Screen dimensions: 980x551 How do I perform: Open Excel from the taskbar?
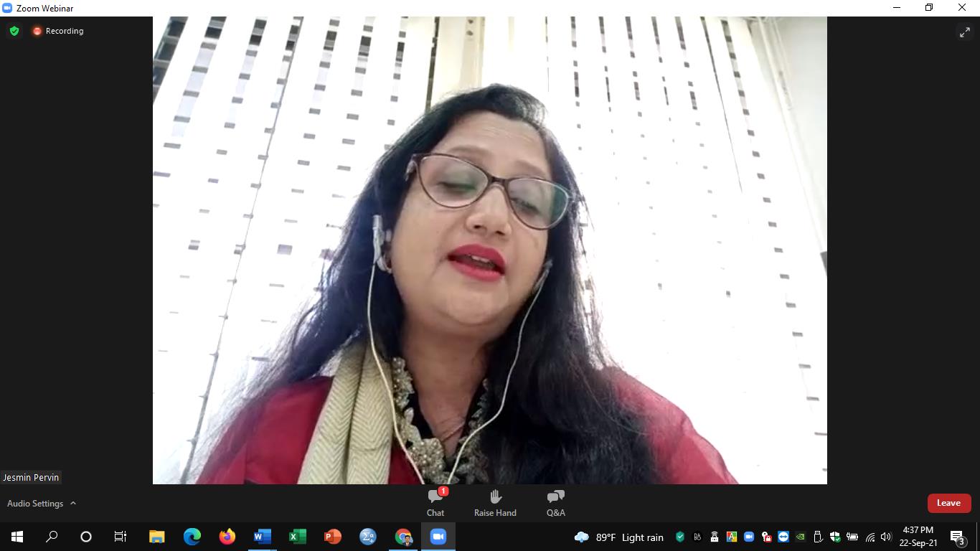coord(297,537)
